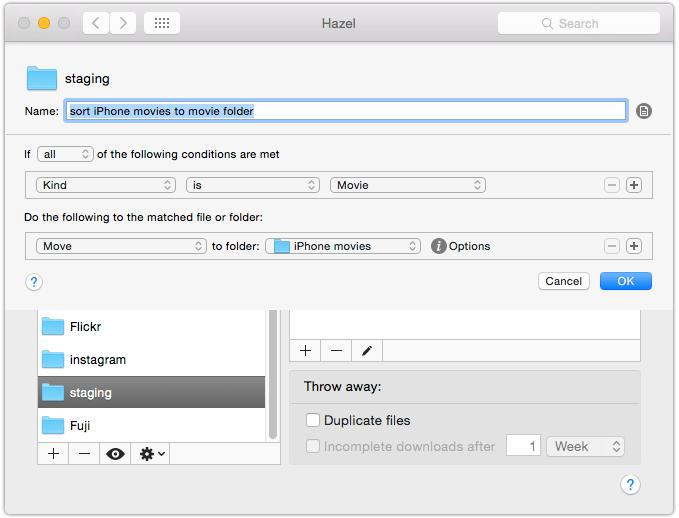
Task: Click the Cancel button
Action: pos(563,281)
